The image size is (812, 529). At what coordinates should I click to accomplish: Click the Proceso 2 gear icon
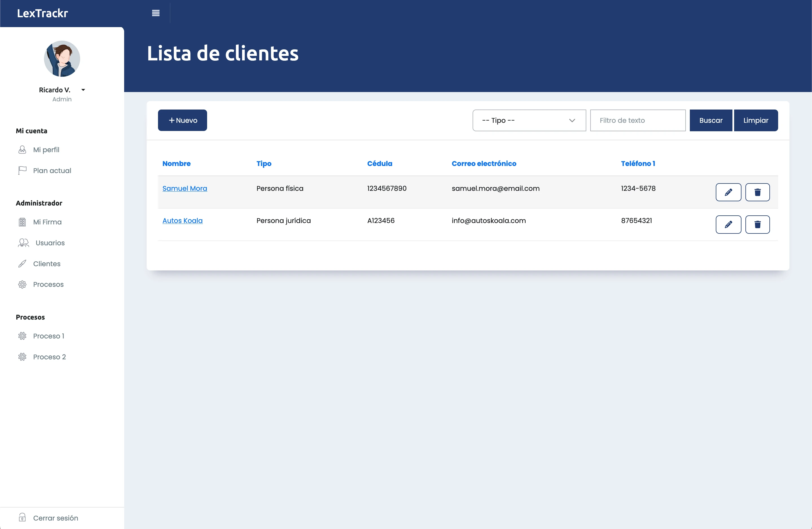[22, 357]
